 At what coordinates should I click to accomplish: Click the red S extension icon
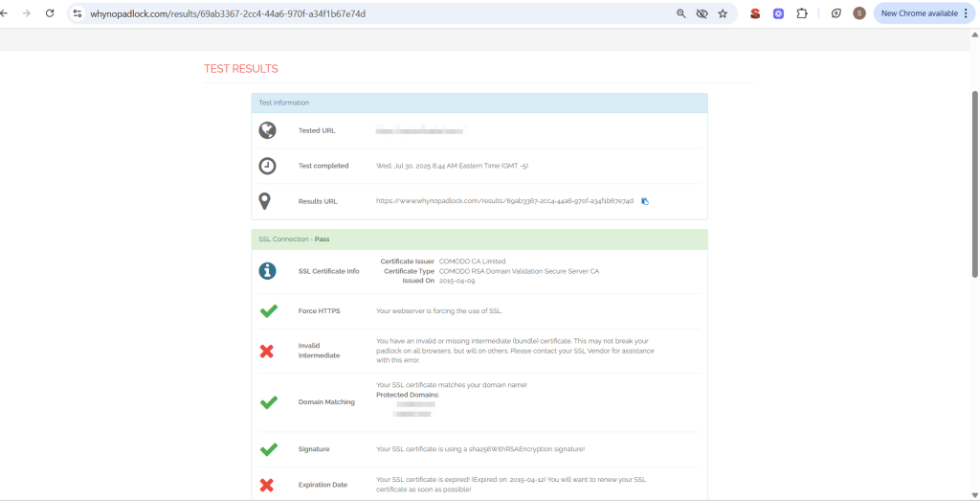755,13
